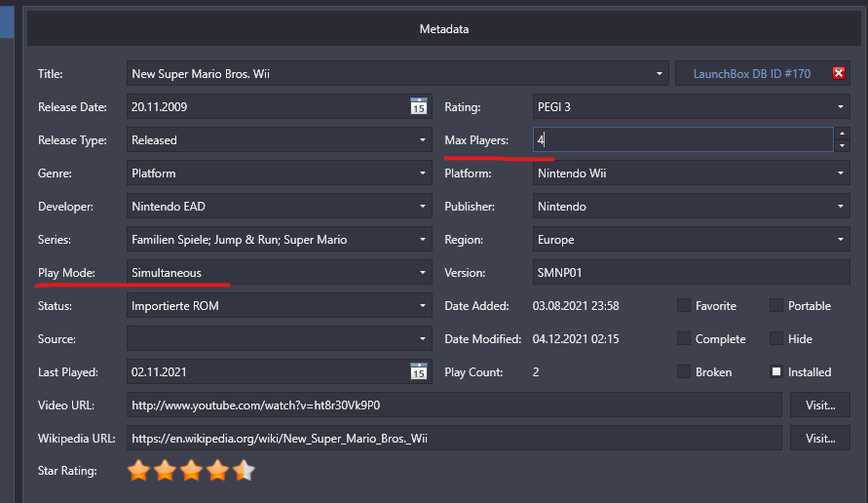
Task: Click into the Version field SMNP01
Action: click(x=691, y=272)
